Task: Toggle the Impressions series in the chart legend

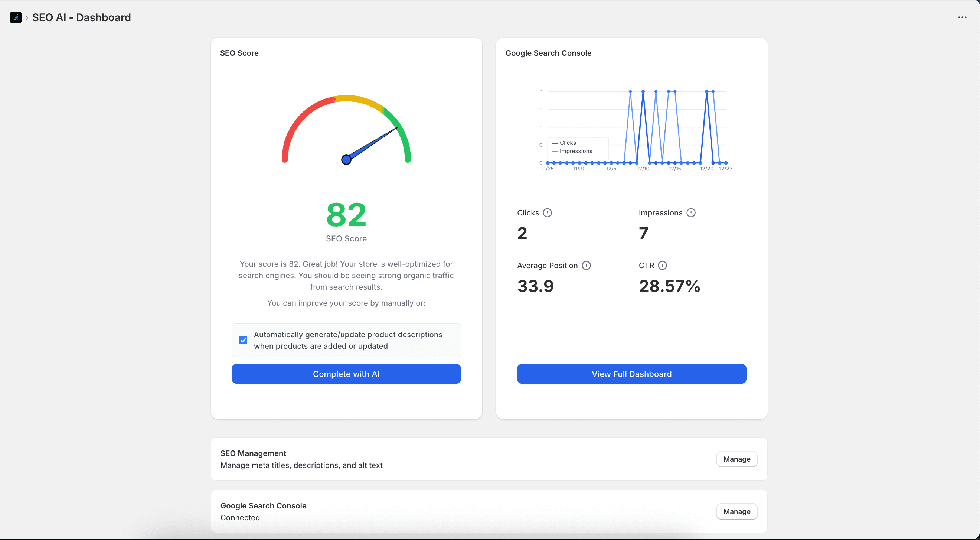Action: click(x=572, y=151)
